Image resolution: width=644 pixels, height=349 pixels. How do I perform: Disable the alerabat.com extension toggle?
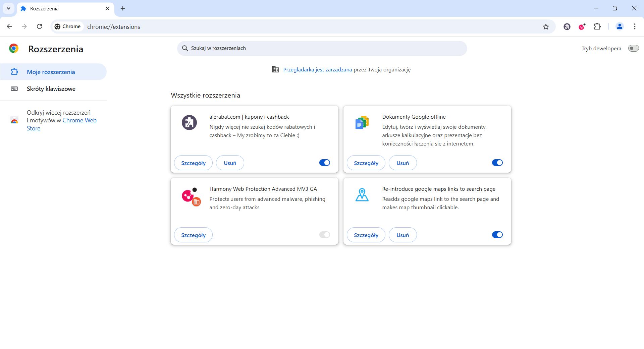[x=325, y=163]
